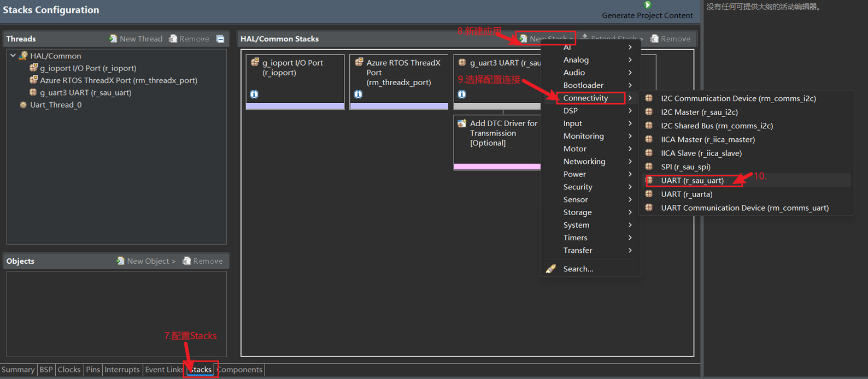Click info icon on g_uart3 UART block
This screenshot has height=379, width=868.
coord(462,94)
